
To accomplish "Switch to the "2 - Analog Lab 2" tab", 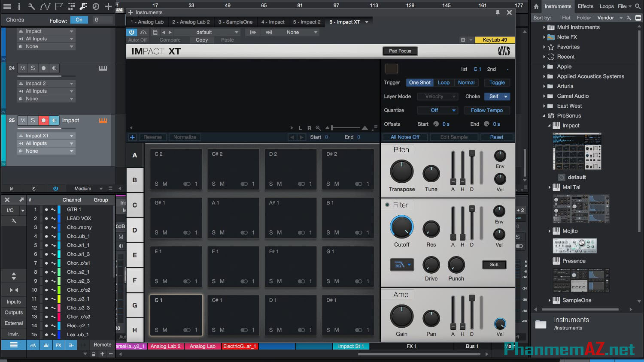I will point(191,21).
